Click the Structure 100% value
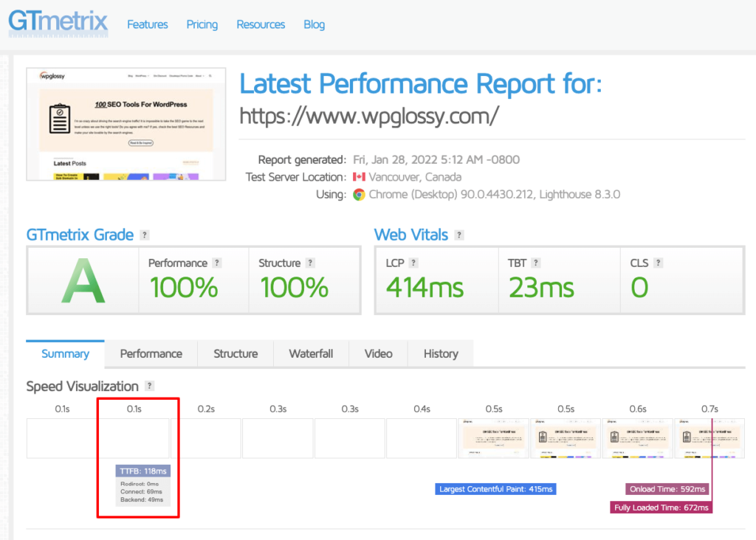The image size is (756, 540). (x=294, y=288)
